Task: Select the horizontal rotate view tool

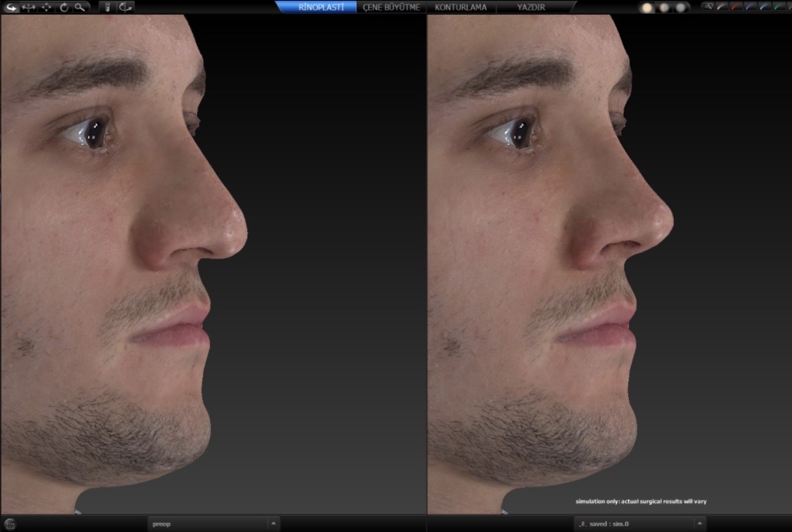Action: tap(29, 7)
